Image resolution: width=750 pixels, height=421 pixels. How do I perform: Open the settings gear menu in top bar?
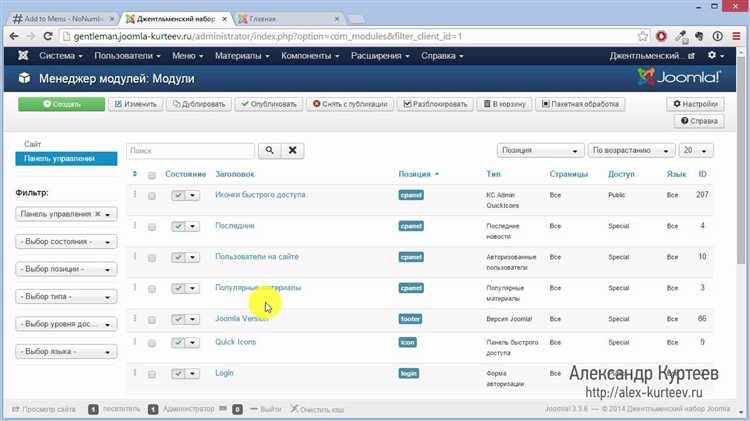tap(716, 55)
